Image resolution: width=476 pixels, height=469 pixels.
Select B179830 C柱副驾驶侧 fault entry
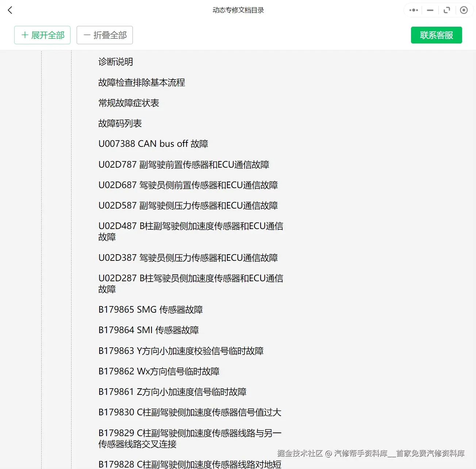tap(189, 412)
